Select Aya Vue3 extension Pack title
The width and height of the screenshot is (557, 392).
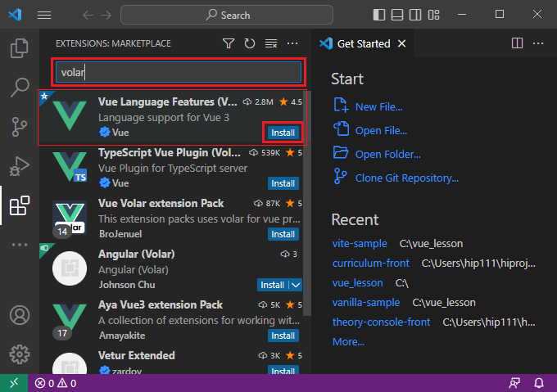pos(161,304)
